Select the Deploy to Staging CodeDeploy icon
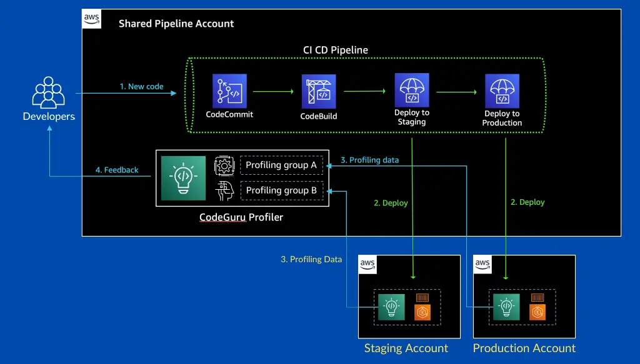The width and height of the screenshot is (640, 364). click(411, 91)
